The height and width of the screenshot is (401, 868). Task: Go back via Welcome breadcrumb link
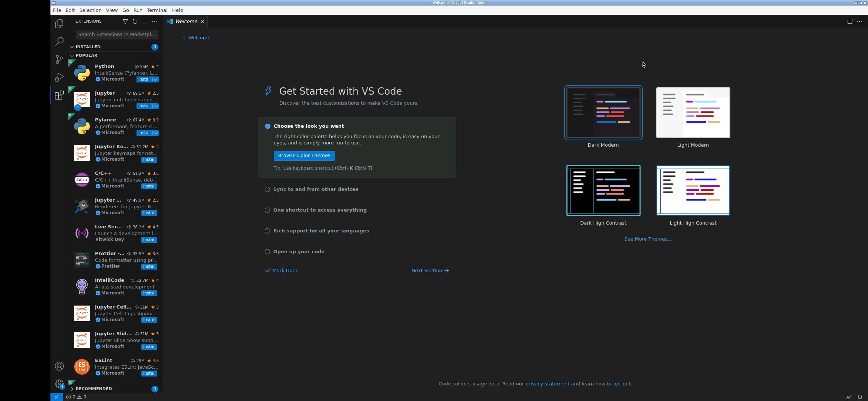(196, 38)
